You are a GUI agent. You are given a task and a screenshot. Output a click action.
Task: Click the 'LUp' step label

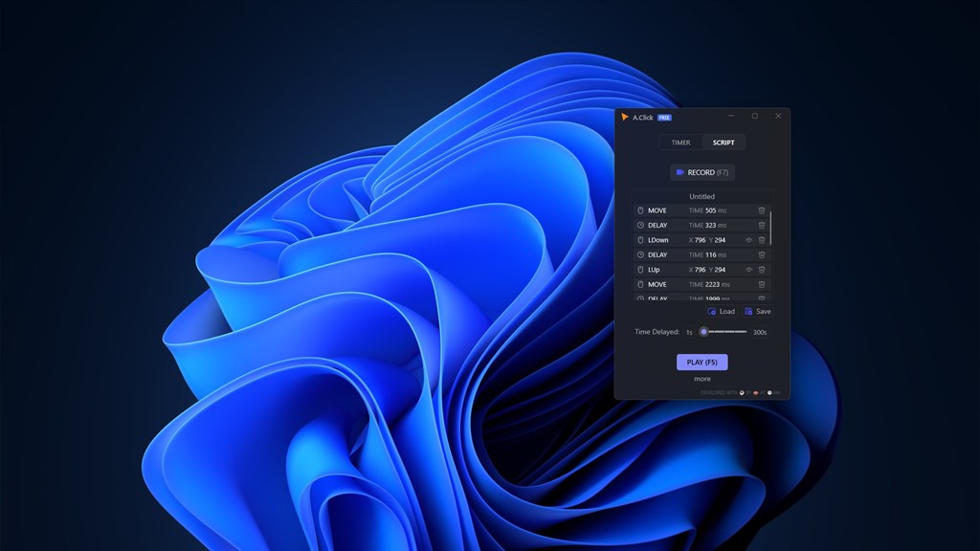tap(654, 270)
